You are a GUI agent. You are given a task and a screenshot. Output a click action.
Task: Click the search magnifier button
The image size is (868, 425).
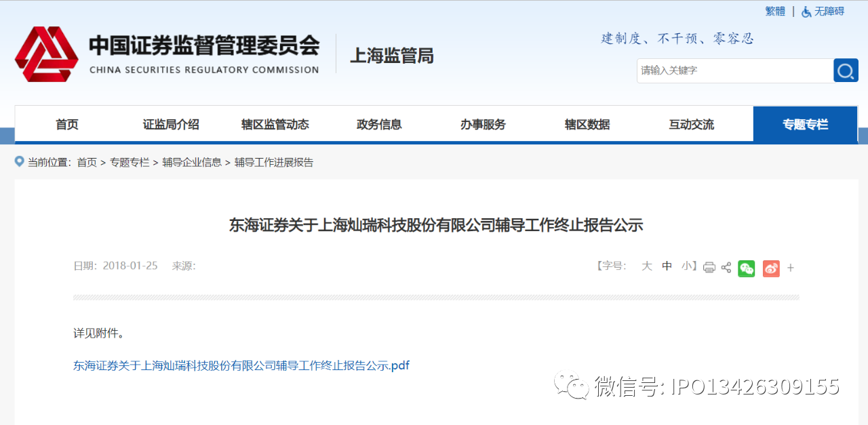pyautogui.click(x=846, y=70)
